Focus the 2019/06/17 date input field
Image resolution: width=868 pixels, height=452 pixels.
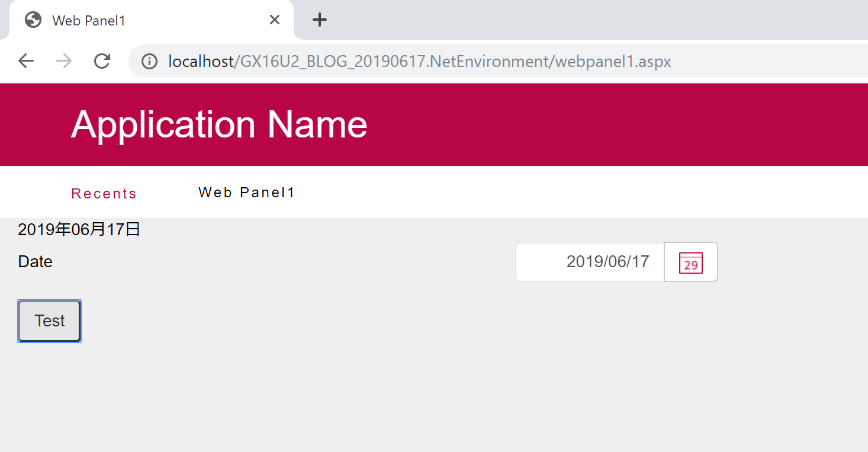(x=590, y=262)
